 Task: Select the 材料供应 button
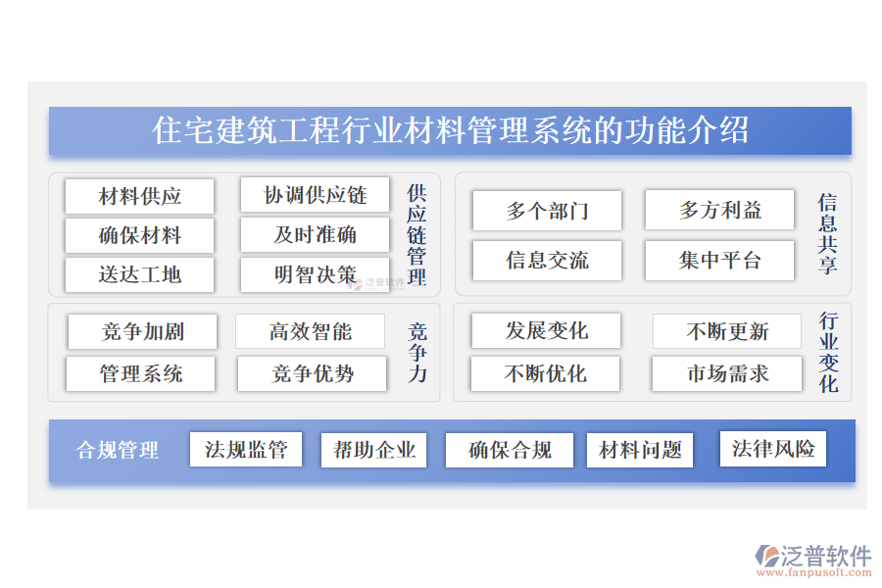tap(138, 195)
